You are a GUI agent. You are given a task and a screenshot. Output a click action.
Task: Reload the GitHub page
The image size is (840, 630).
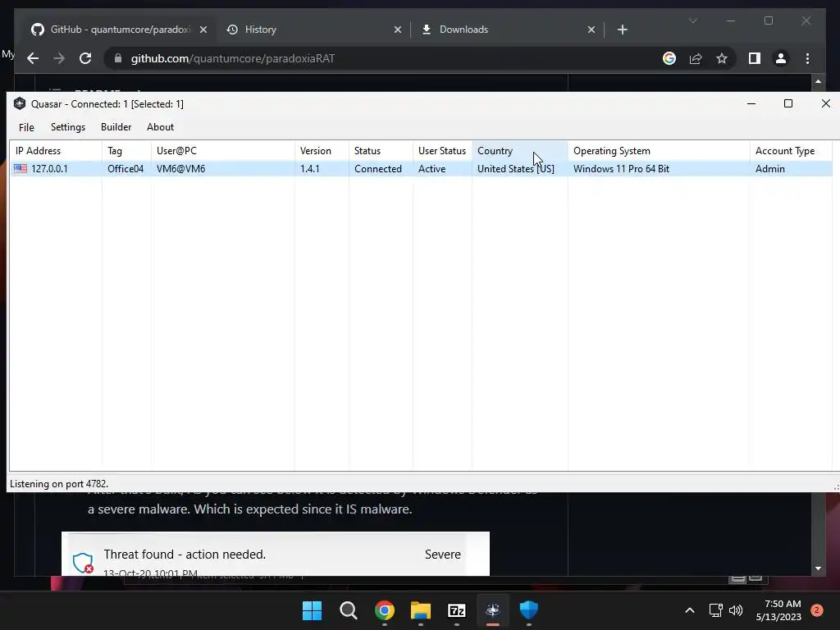tap(85, 58)
